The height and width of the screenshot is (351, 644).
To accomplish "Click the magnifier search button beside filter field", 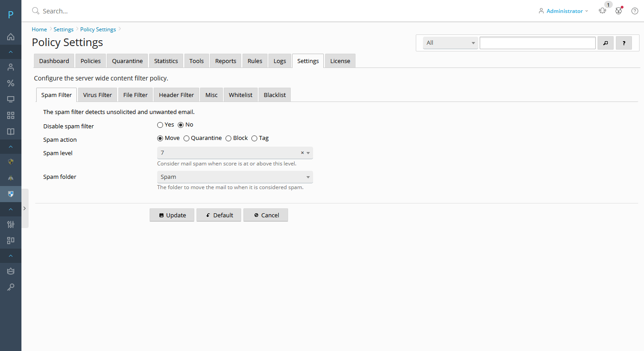I will tap(606, 43).
